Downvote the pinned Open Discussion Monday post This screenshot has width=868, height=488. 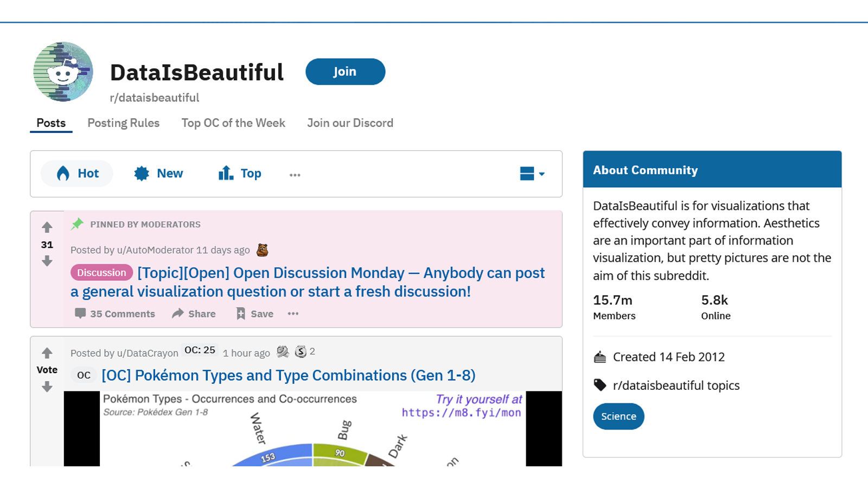[47, 261]
